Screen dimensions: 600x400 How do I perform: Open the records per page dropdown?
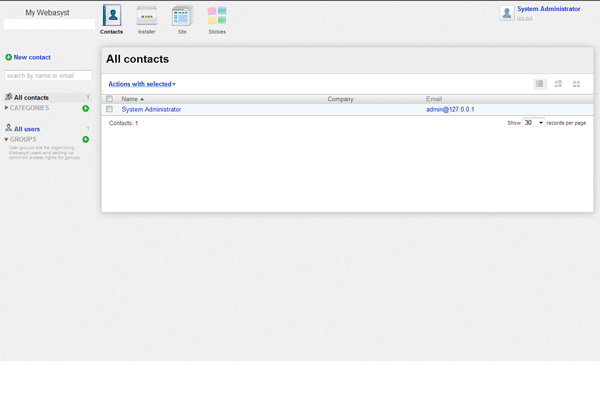[x=534, y=123]
